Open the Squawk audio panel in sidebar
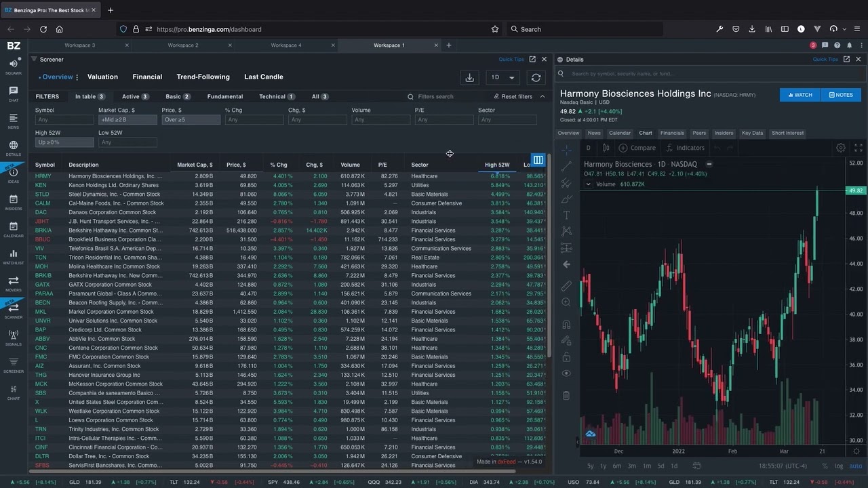868x488 pixels. pyautogui.click(x=14, y=66)
